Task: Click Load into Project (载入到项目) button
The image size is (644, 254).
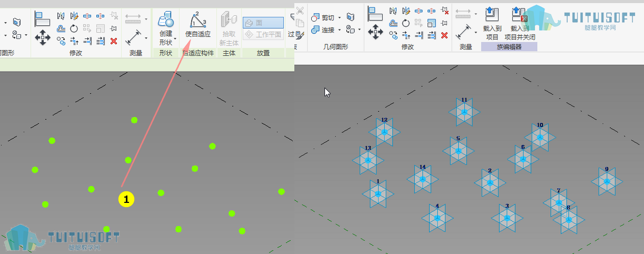Action: click(x=492, y=24)
